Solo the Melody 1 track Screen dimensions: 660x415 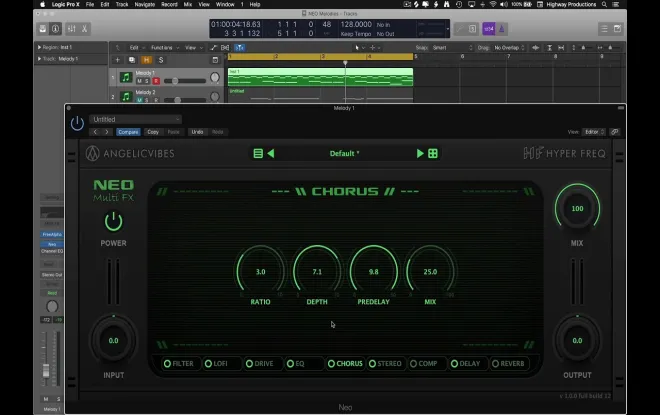147,81
